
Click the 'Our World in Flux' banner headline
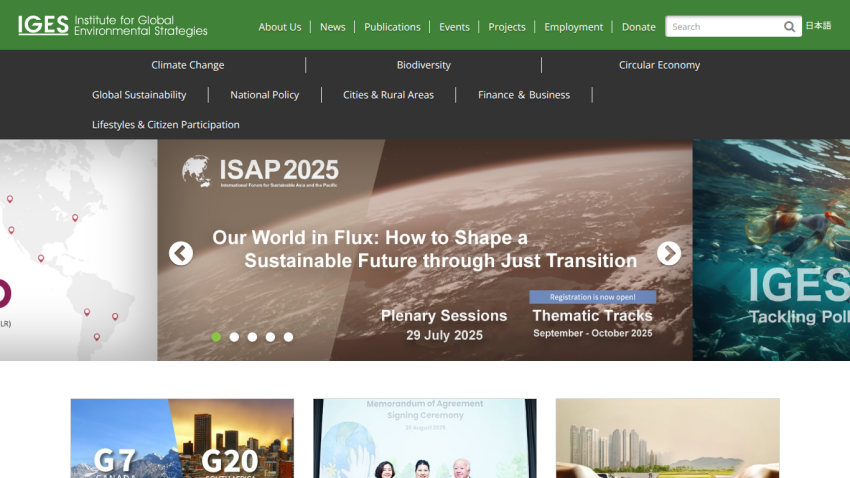[424, 249]
